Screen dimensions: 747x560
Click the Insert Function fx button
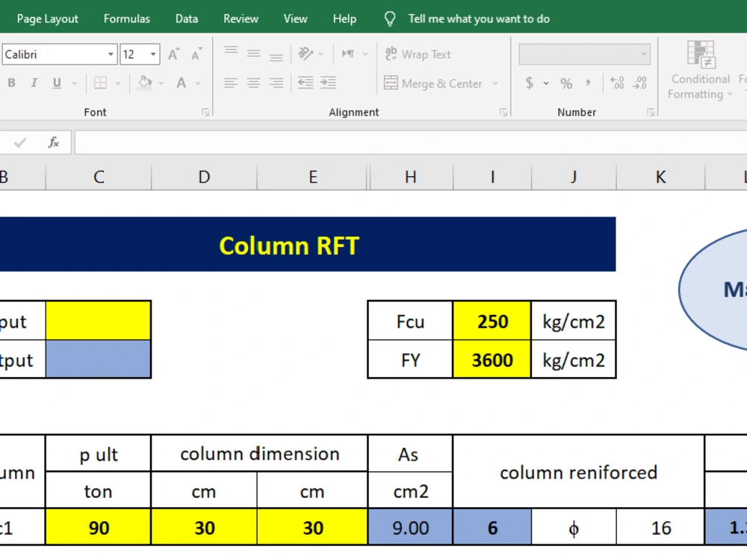(54, 143)
